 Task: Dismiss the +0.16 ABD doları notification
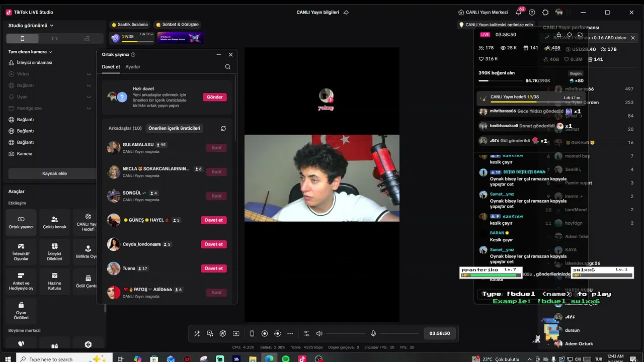(633, 38)
